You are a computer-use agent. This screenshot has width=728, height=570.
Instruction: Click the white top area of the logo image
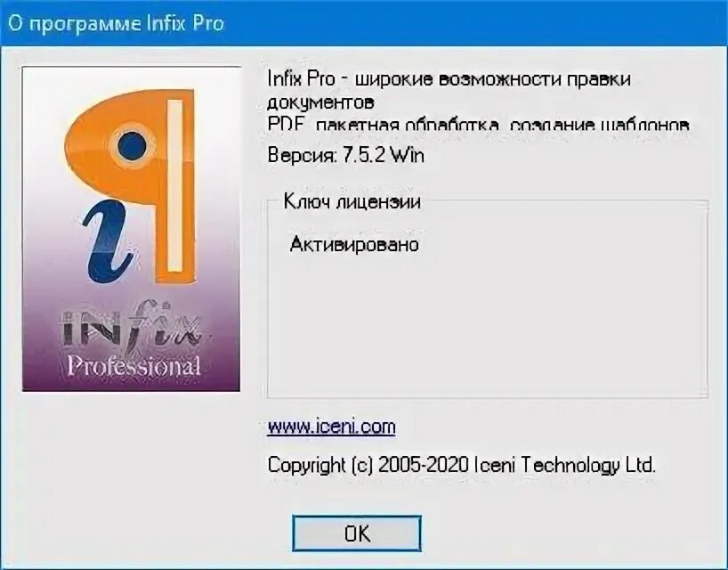(131, 77)
